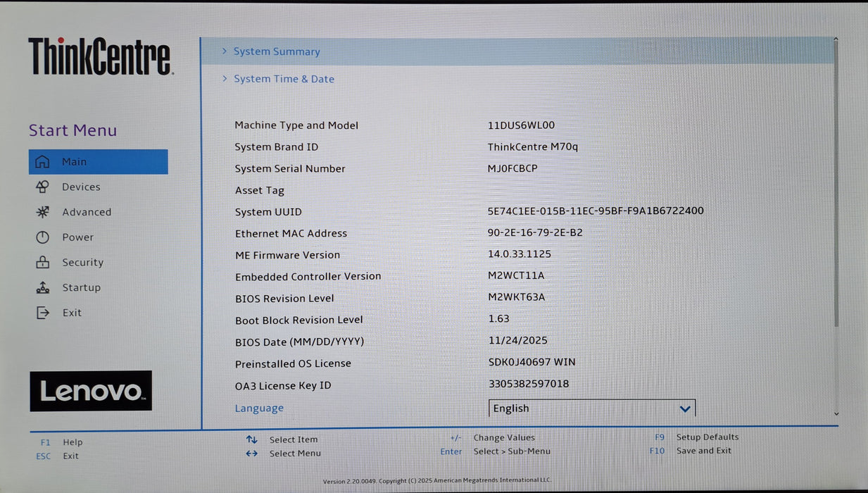Viewport: 868px width, 493px height.
Task: Click the Ethernet MAC Address label
Action: (291, 233)
